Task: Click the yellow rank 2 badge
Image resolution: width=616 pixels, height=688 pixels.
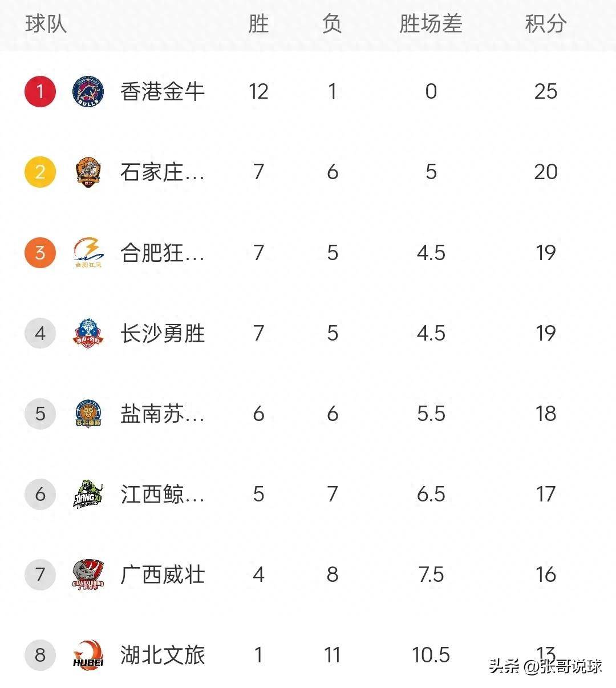Action: click(x=40, y=172)
